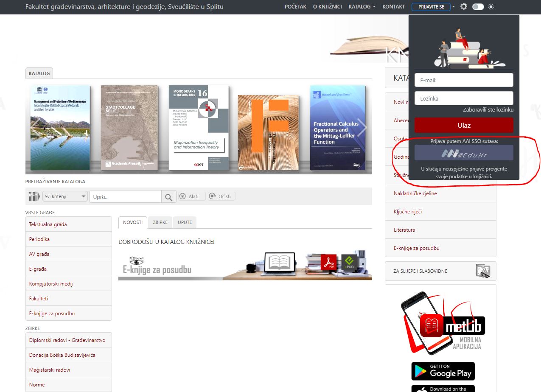
Task: Expand the arrow next to Prijavite se
Action: coord(454,7)
